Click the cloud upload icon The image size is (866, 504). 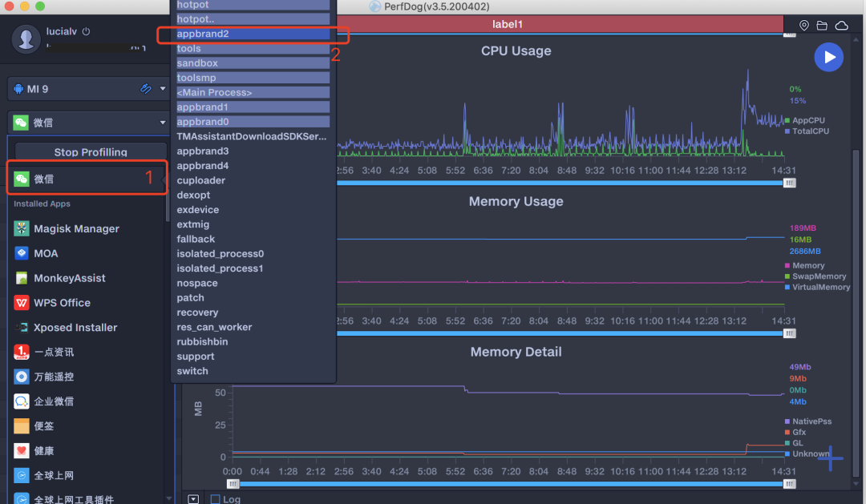tap(841, 26)
